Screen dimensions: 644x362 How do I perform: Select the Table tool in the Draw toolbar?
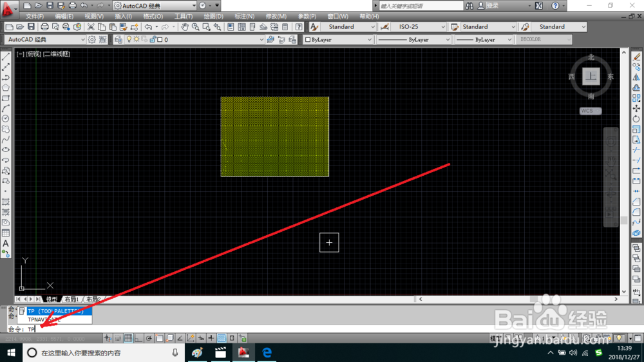tap(6, 233)
